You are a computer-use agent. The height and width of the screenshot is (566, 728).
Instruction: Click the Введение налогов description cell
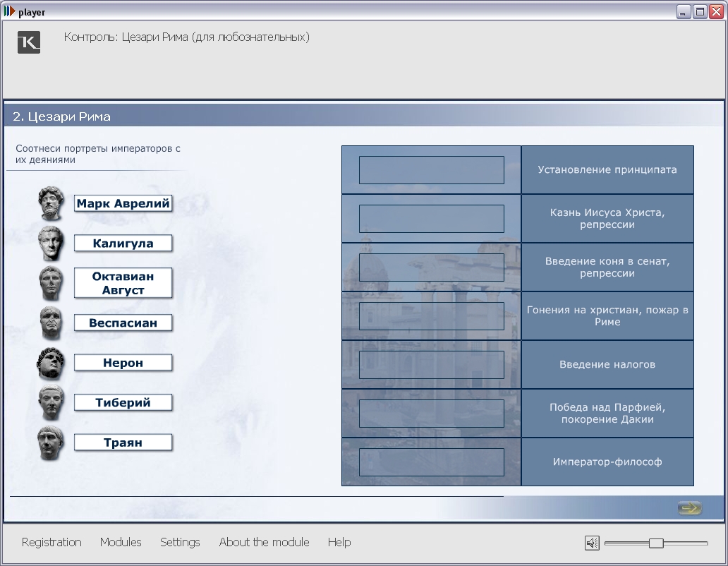(x=607, y=364)
